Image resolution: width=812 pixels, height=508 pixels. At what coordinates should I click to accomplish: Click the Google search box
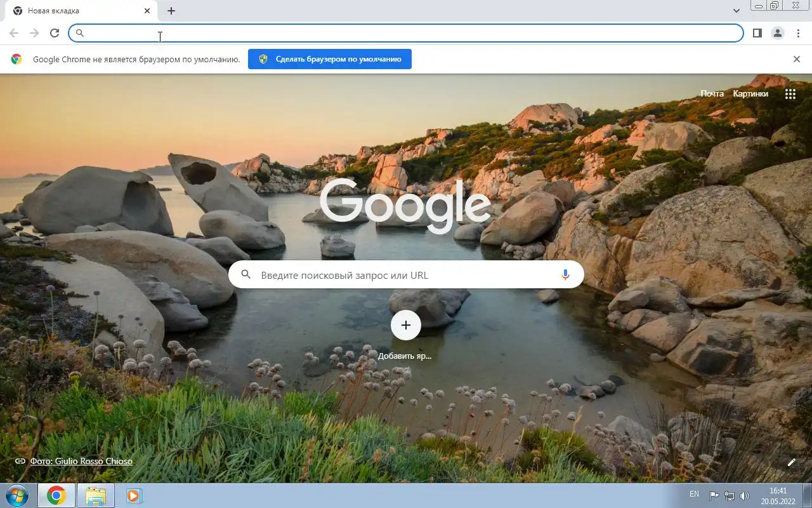pyautogui.click(x=406, y=275)
